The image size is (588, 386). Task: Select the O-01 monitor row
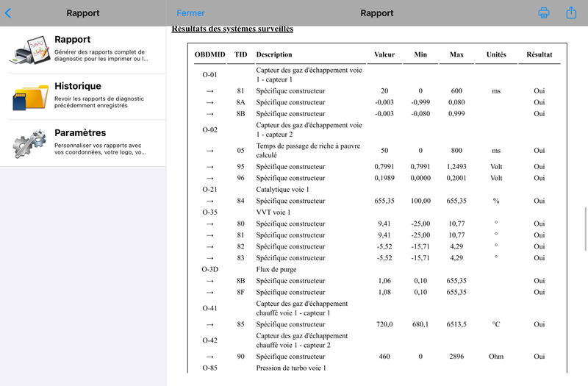tap(209, 75)
